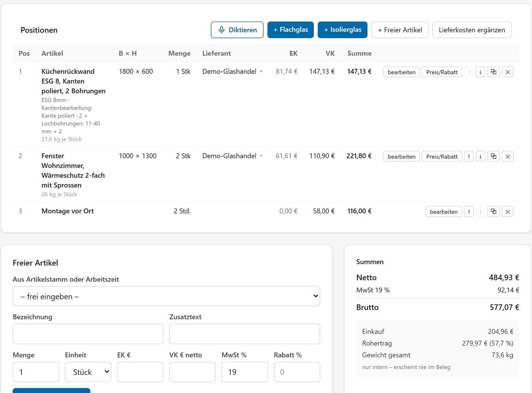Click the 'VK € netto' input
Screen dimensions: 532x393
[x=193, y=372]
